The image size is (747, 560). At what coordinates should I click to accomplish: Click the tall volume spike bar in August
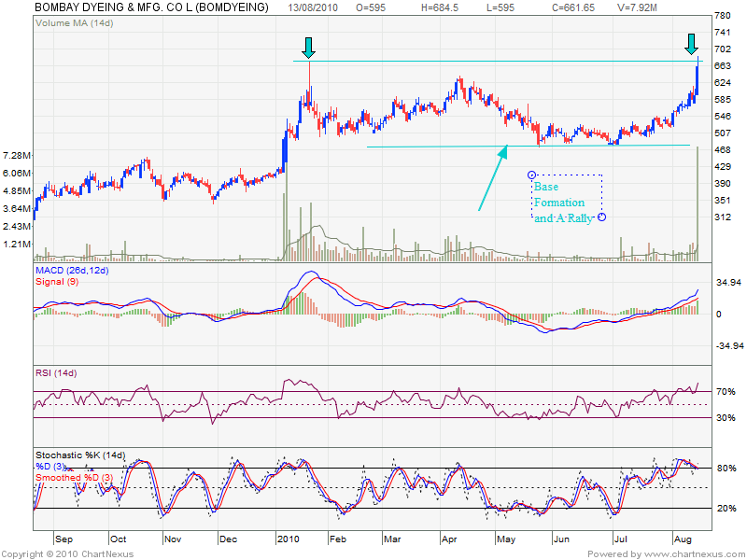tap(698, 205)
